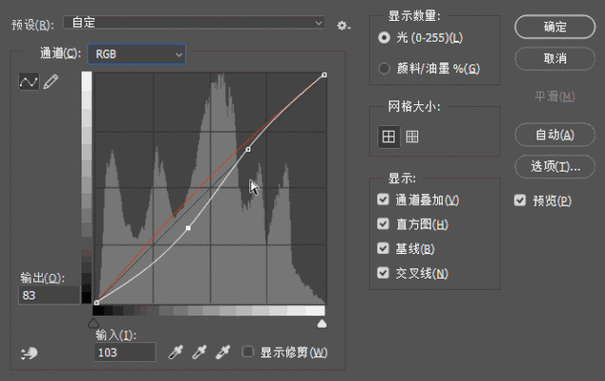605x381 pixels.
Task: Select the curve point editing tool
Action: [x=29, y=81]
